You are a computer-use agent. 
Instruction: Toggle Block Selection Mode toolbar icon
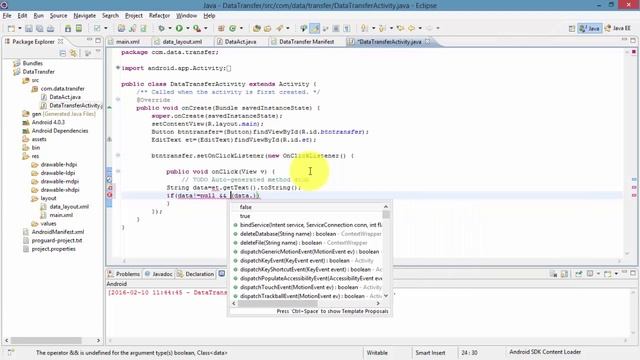[x=336, y=28]
